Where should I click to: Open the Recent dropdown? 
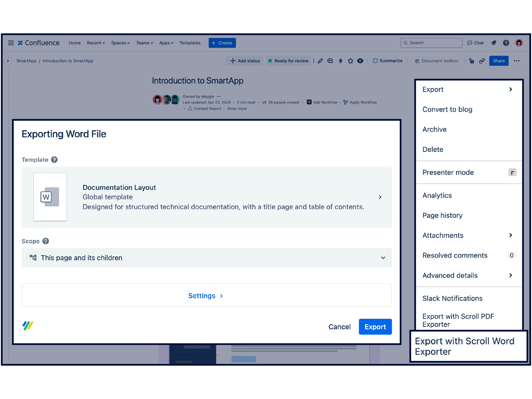click(96, 43)
